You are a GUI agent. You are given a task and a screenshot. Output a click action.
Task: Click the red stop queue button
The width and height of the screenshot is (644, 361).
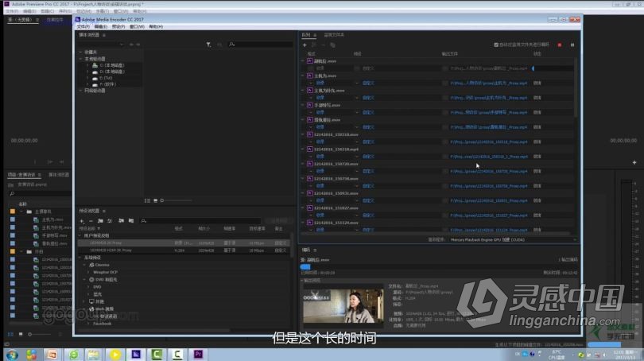point(559,45)
